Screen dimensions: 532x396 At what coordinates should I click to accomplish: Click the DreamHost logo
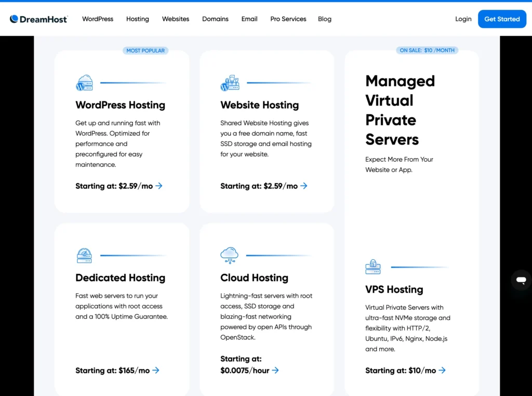click(x=38, y=19)
